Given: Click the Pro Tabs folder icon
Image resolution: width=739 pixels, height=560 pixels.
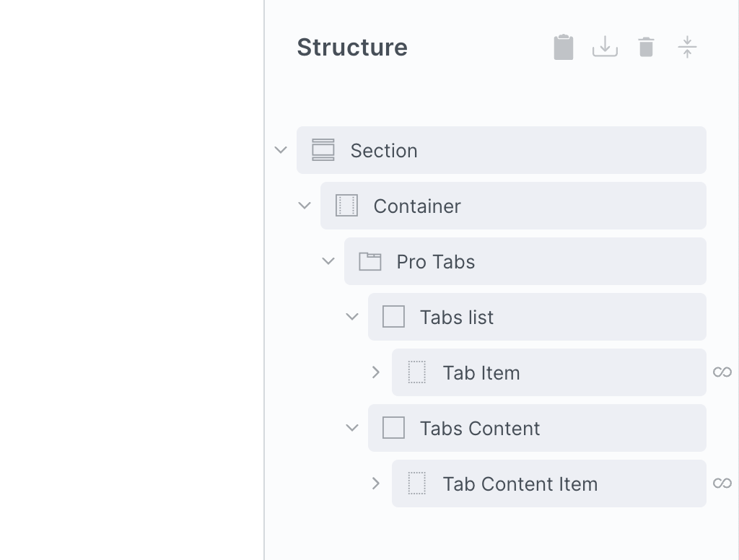Looking at the screenshot, I should (x=370, y=261).
